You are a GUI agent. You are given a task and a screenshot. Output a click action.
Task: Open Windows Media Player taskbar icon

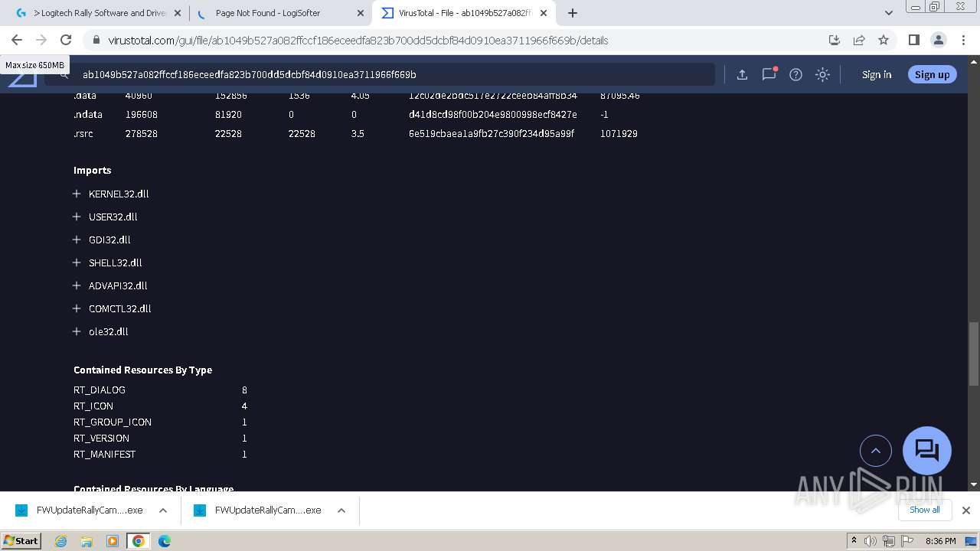pos(113,540)
